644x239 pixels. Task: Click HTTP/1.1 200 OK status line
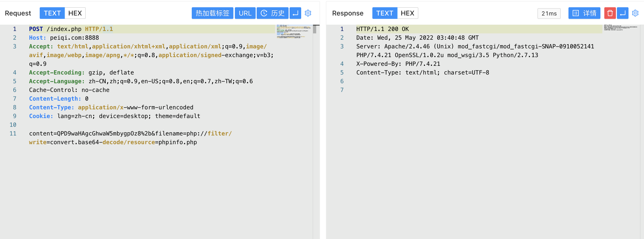[x=382, y=29]
